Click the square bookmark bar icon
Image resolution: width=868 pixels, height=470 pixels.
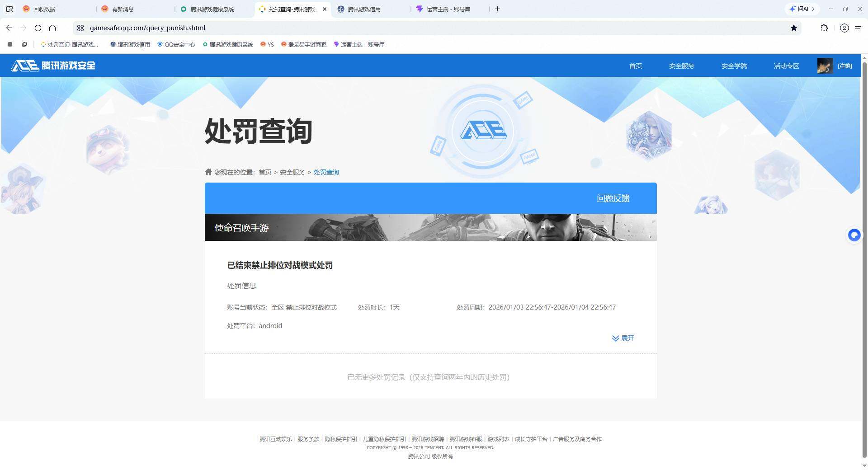pos(10,44)
